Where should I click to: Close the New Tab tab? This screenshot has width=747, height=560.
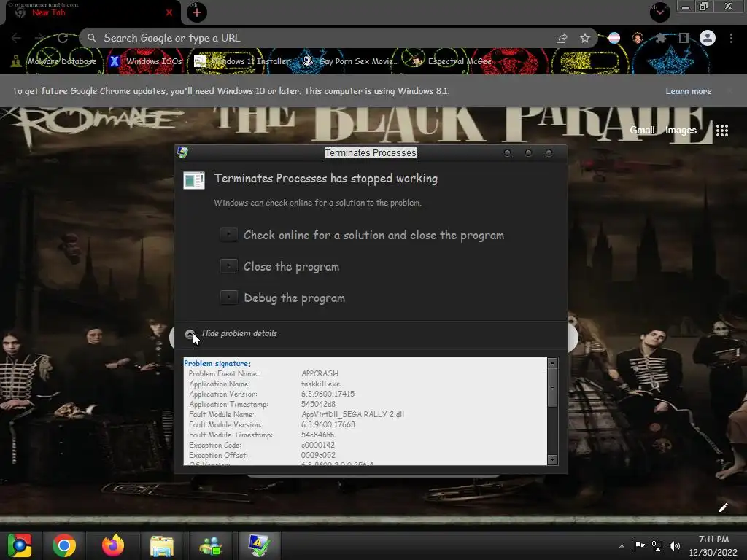point(169,12)
